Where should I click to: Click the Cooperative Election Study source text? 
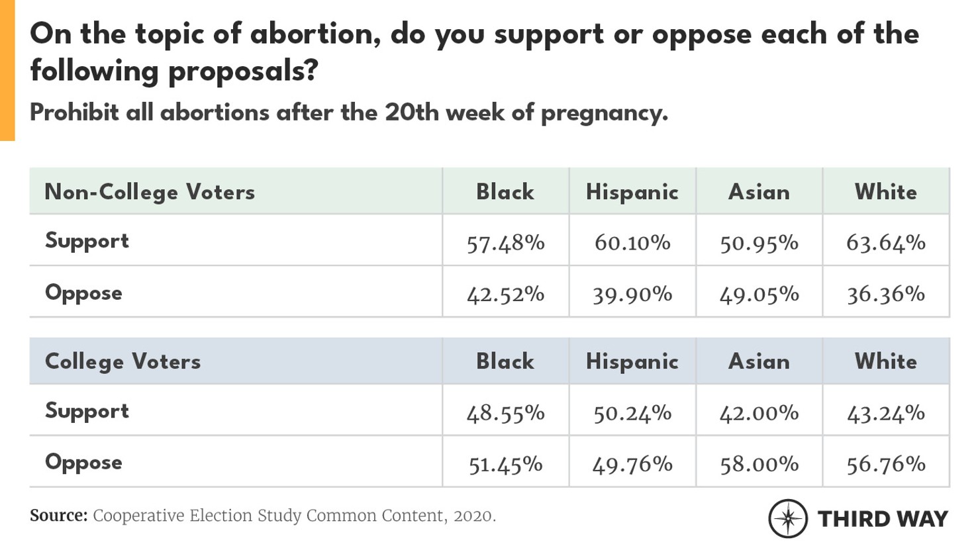(x=294, y=516)
